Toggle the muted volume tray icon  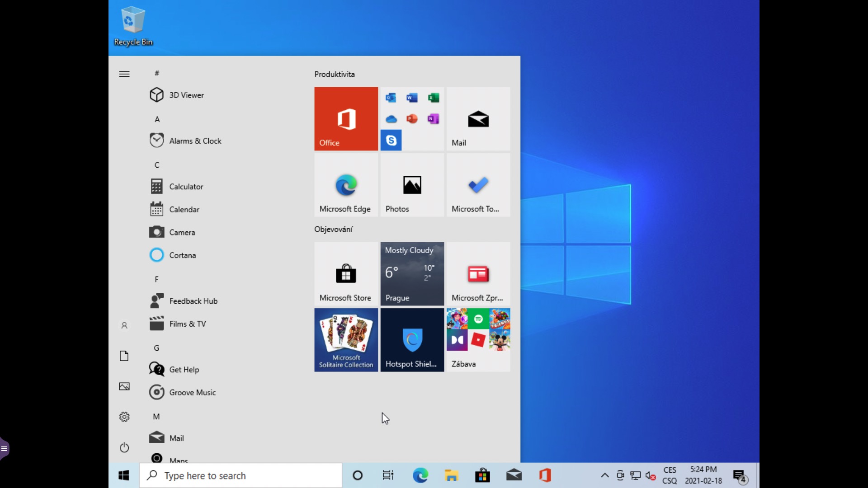[651, 475]
